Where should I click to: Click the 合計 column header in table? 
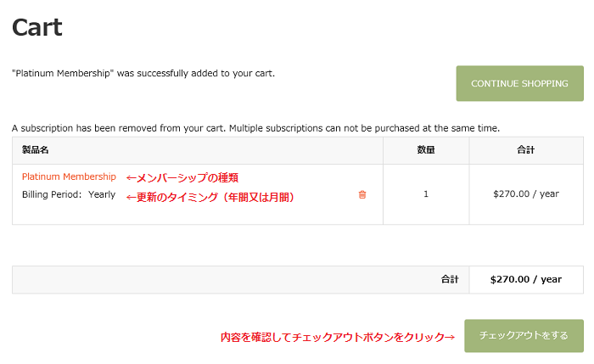point(526,150)
